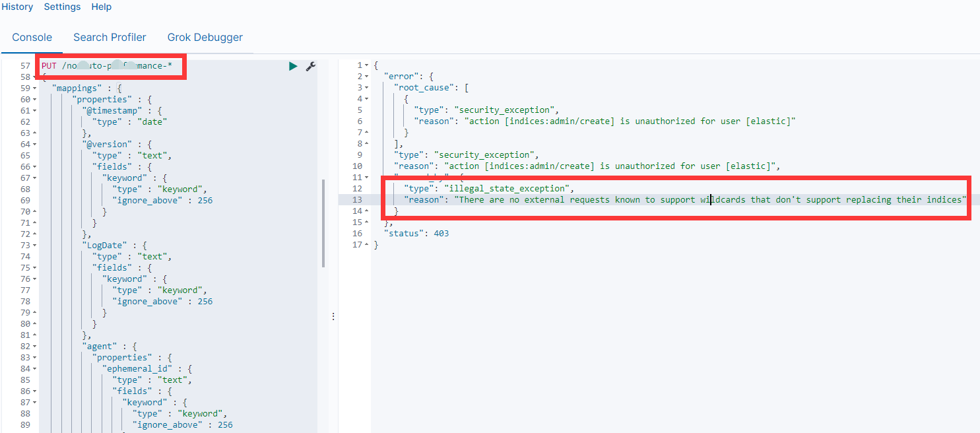This screenshot has width=980, height=433.
Task: Collapse the "LogDate" block at line 73
Action: point(34,246)
